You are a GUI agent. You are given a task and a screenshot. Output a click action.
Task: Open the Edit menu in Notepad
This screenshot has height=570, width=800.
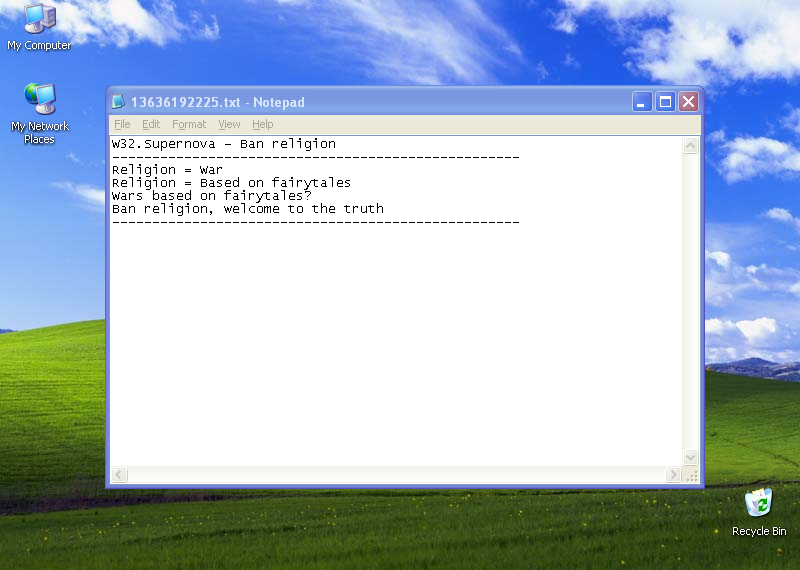point(151,124)
